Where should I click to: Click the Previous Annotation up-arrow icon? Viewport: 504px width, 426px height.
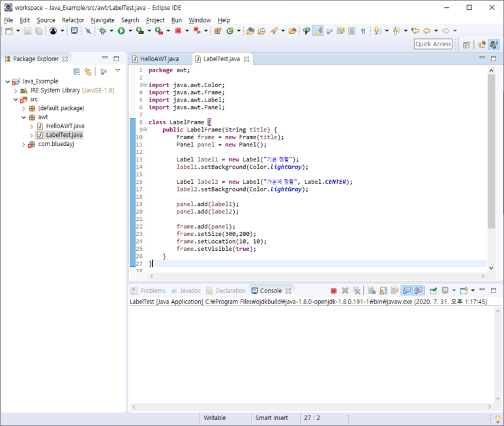pos(396,31)
